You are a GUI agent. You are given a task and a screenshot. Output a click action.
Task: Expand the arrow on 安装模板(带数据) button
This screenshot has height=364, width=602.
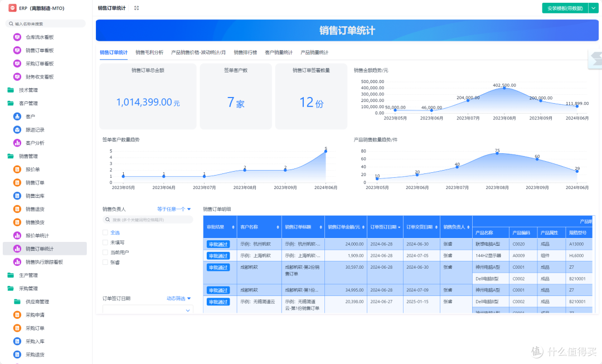click(592, 8)
